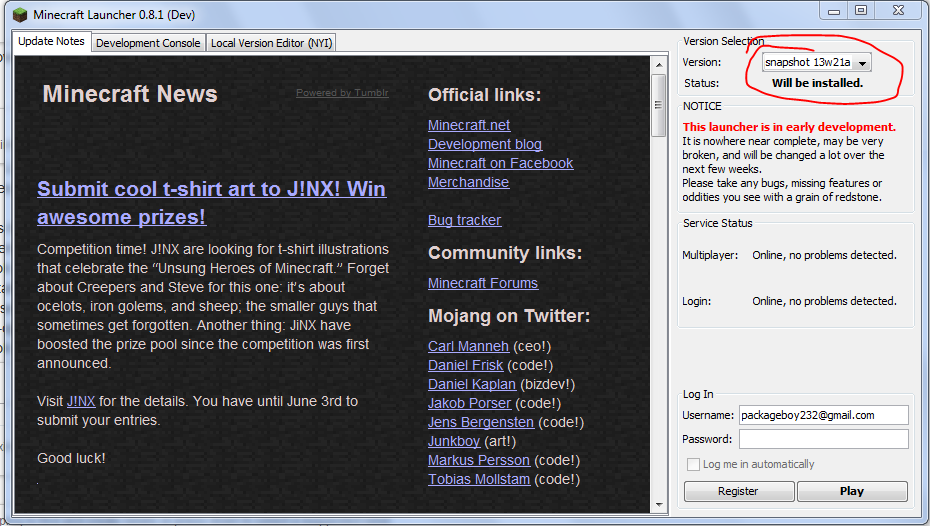Open Tobias Mollstam's Twitter link
930x526 pixels.
479,479
